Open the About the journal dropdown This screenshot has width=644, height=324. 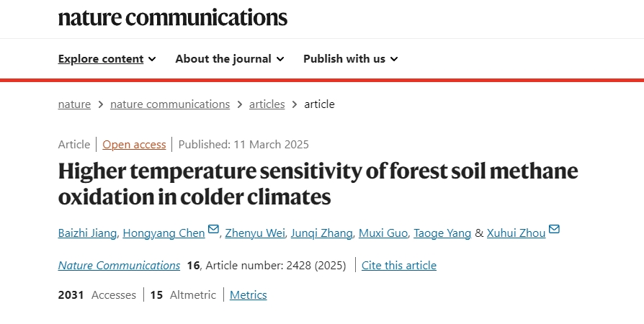230,59
